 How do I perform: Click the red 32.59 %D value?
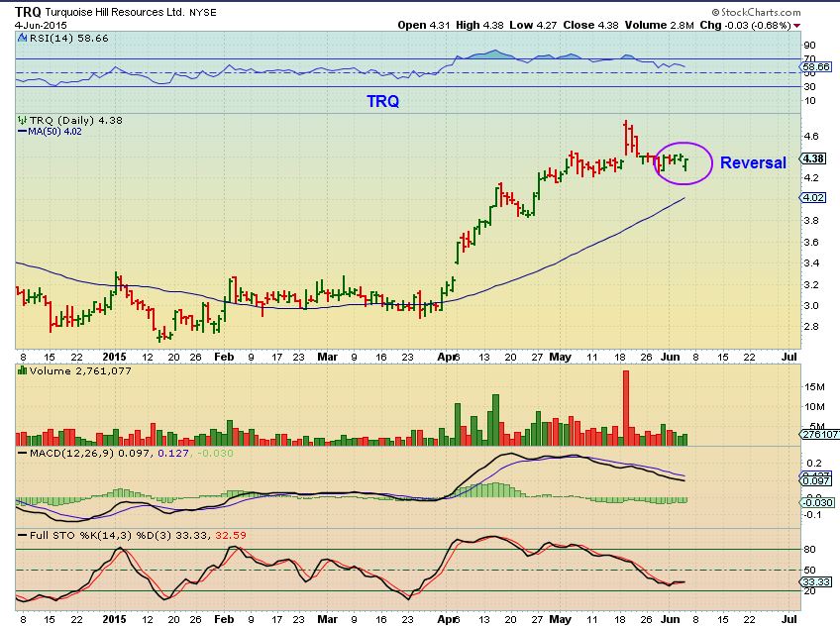point(231,535)
